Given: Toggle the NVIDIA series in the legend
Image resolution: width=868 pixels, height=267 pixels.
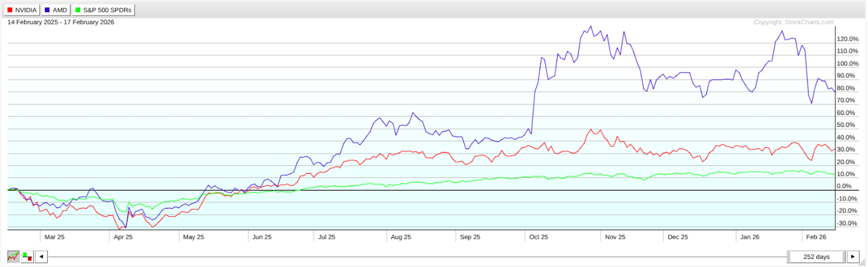Looking at the screenshot, I should [22, 10].
